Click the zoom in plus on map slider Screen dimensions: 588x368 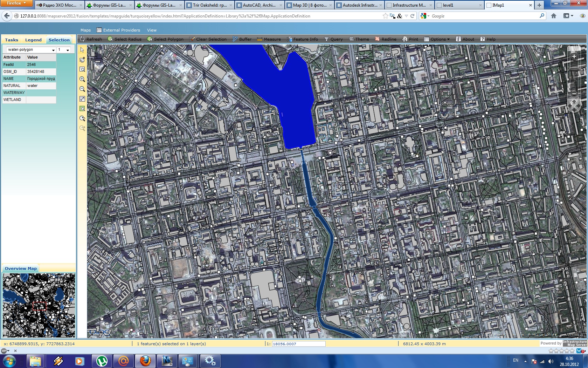click(574, 56)
